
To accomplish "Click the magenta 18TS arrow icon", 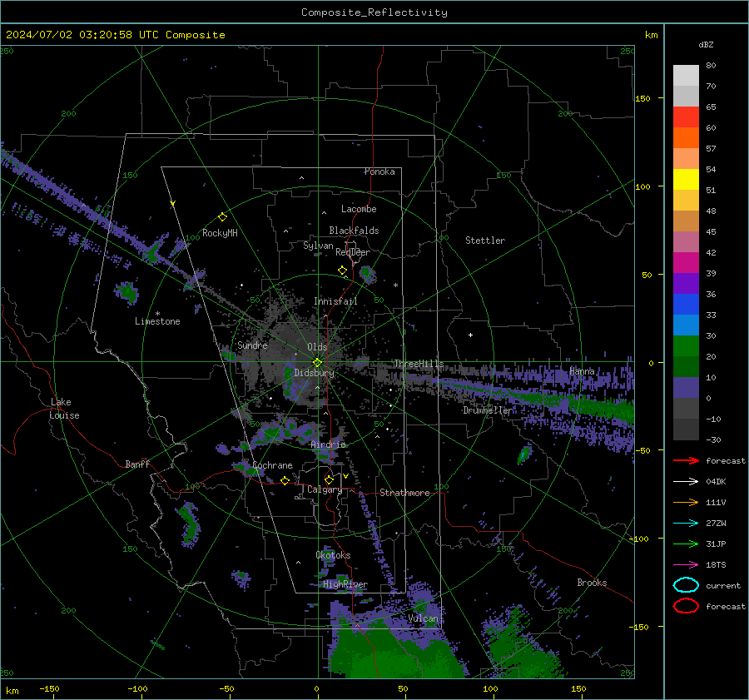I will [686, 565].
